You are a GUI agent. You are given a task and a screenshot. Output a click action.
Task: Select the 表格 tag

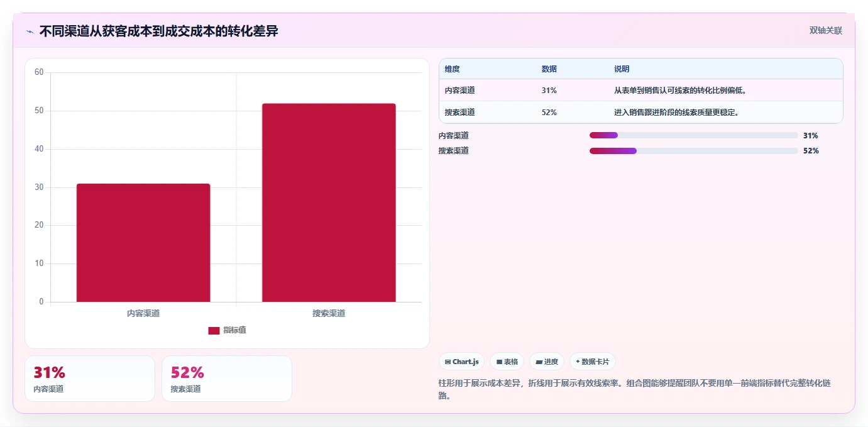click(x=507, y=362)
